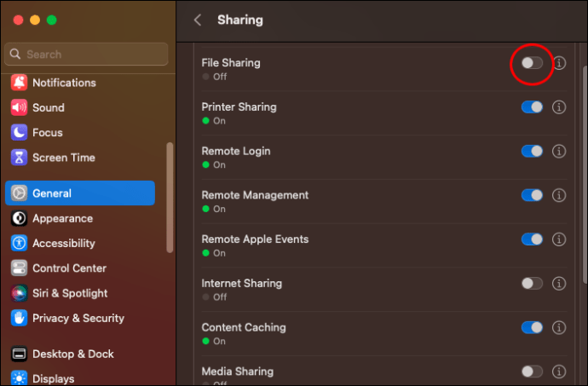Click the Screen Time hourglass icon
The width and height of the screenshot is (588, 386).
pos(19,158)
